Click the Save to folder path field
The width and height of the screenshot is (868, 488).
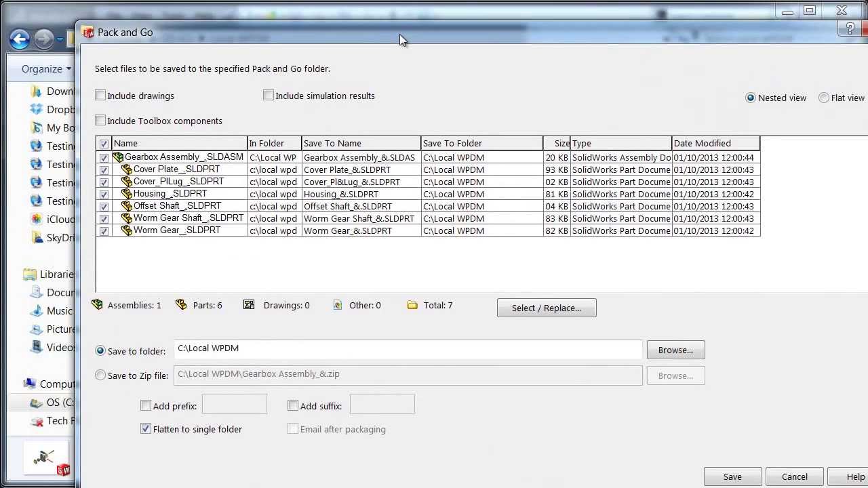408,349
